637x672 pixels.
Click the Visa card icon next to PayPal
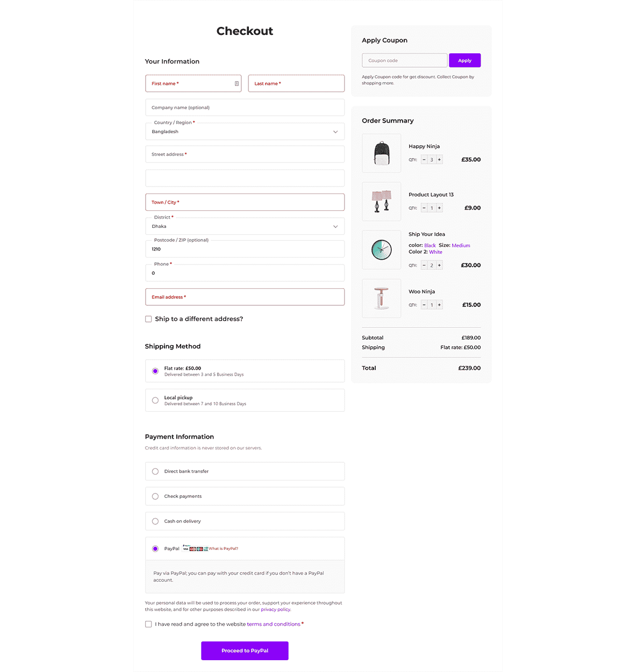click(x=186, y=548)
